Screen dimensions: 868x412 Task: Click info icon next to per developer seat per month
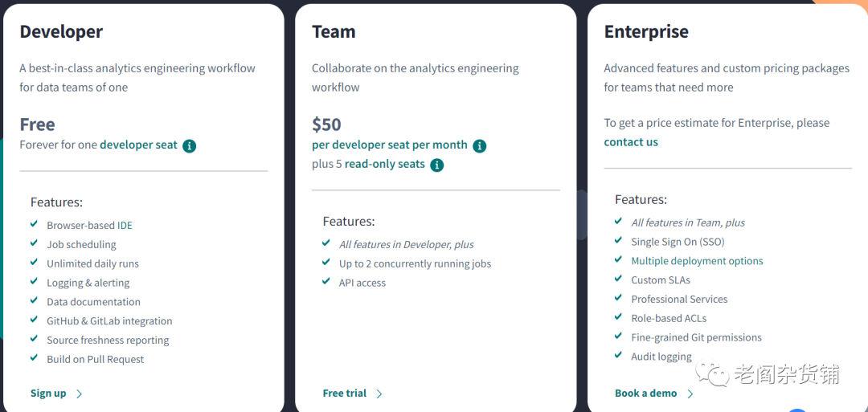point(480,145)
